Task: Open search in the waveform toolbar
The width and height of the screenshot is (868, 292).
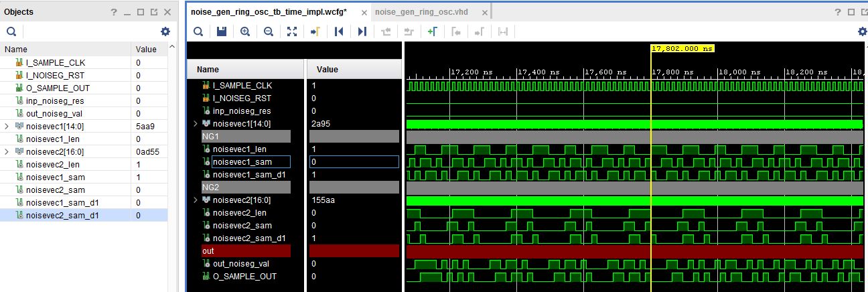Action: (x=198, y=31)
